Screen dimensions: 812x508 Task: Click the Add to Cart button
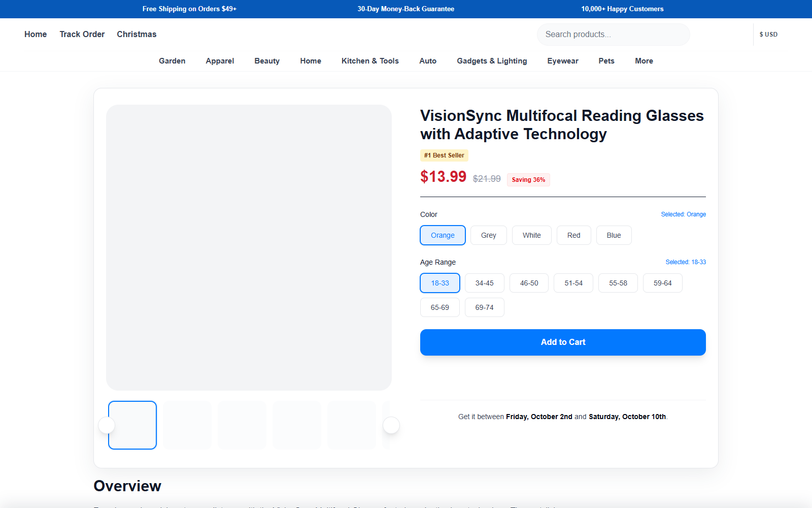coord(563,342)
